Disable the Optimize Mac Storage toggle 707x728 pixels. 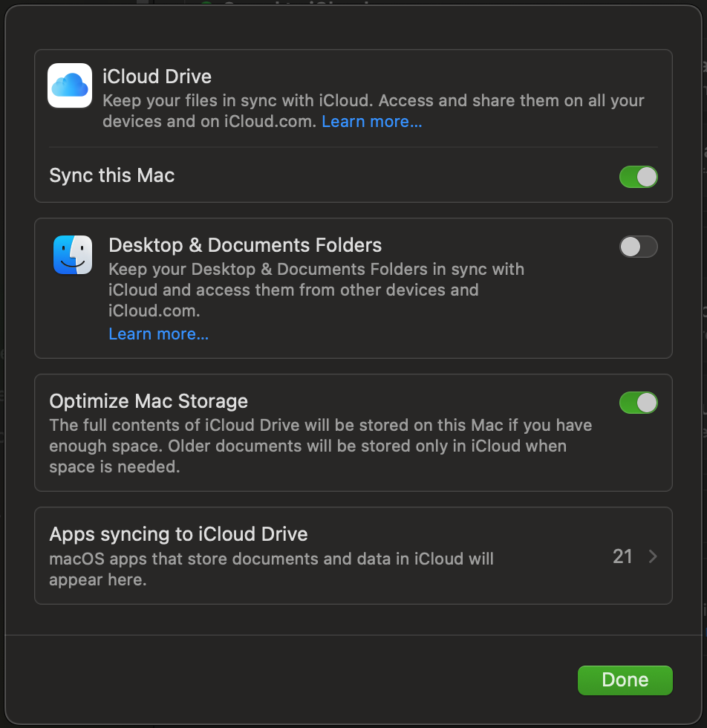click(638, 403)
